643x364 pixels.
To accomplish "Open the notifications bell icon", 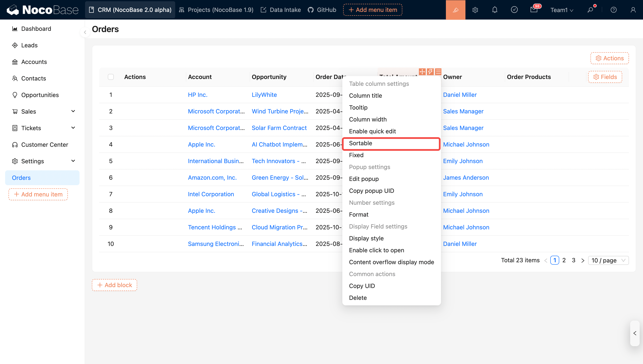I will tap(495, 10).
